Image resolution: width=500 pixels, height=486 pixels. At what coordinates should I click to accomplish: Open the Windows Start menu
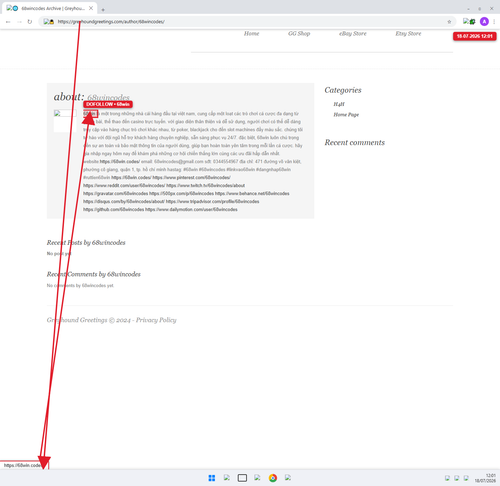[x=212, y=478]
